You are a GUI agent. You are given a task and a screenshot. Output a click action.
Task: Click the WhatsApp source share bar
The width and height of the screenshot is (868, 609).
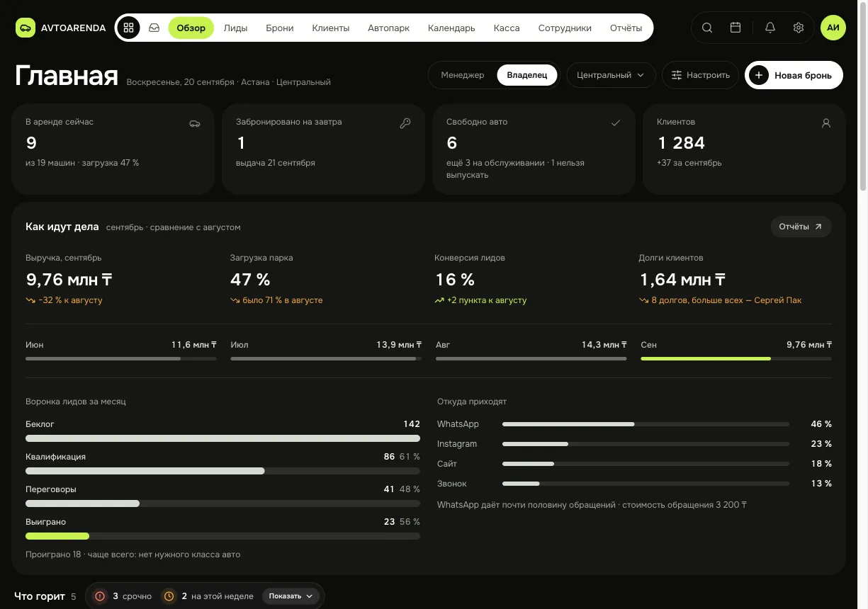[x=646, y=424]
